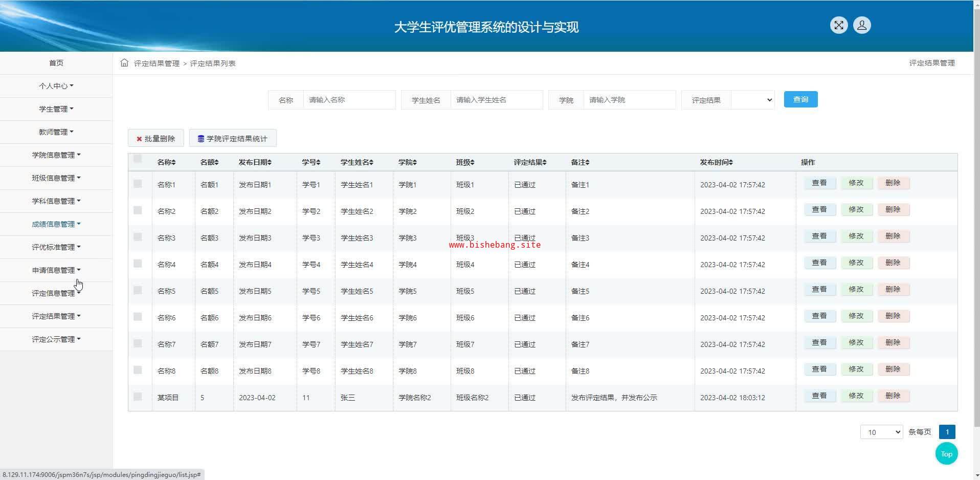Expand the 学生管理 sidebar menu
Image resolution: width=980 pixels, height=480 pixels.
[56, 109]
